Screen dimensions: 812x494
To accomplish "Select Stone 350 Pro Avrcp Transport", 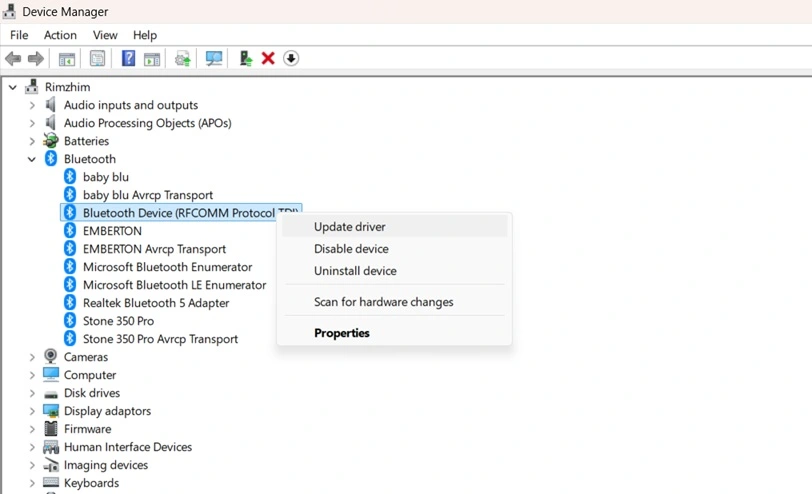I will pos(161,339).
